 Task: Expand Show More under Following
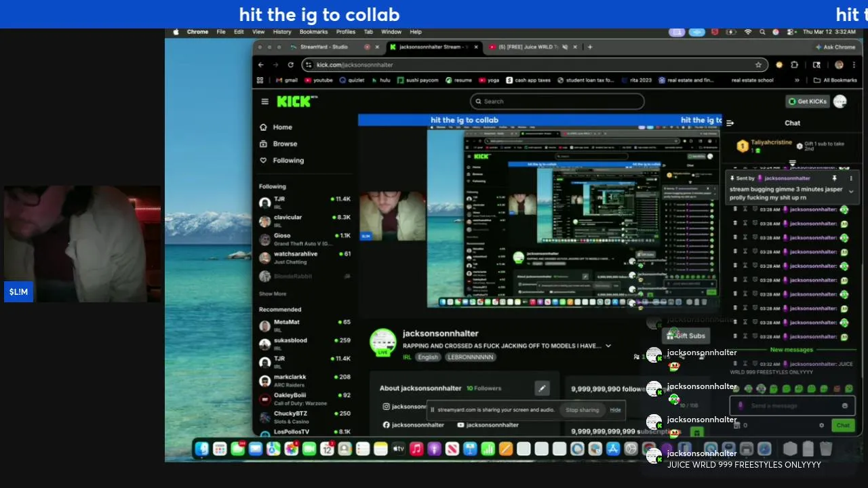(x=273, y=294)
